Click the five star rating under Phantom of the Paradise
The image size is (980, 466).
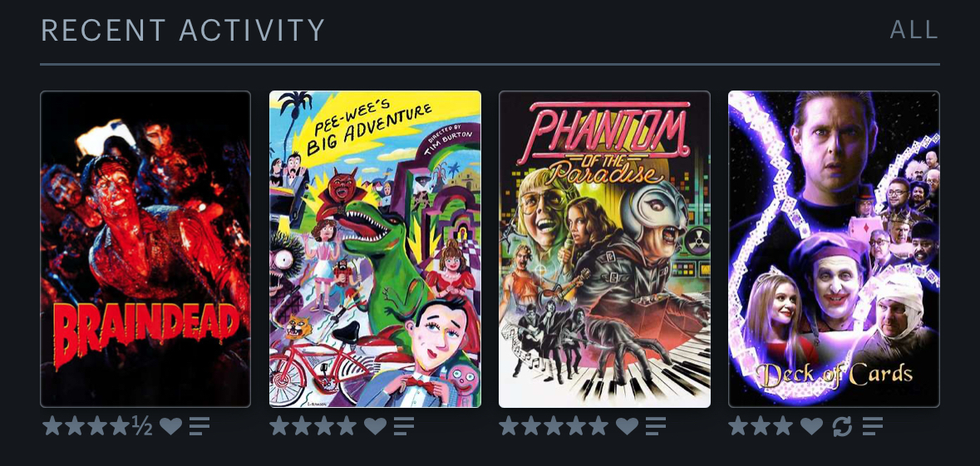(x=554, y=426)
